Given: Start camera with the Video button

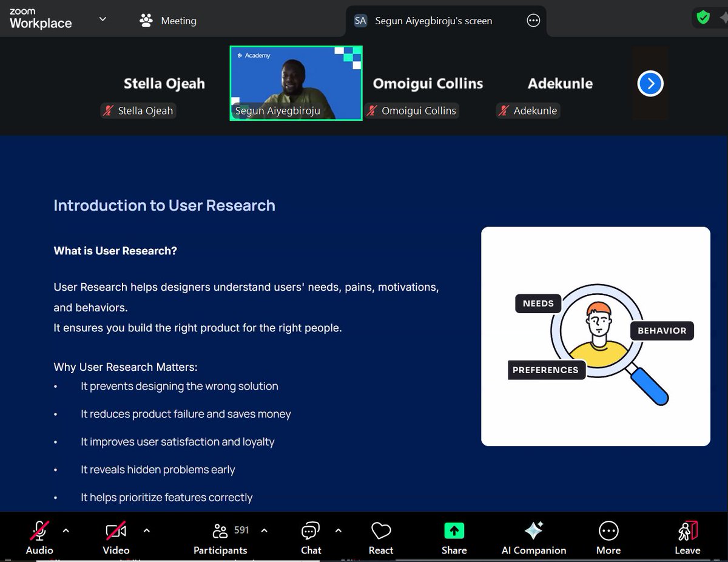Looking at the screenshot, I should click(116, 537).
